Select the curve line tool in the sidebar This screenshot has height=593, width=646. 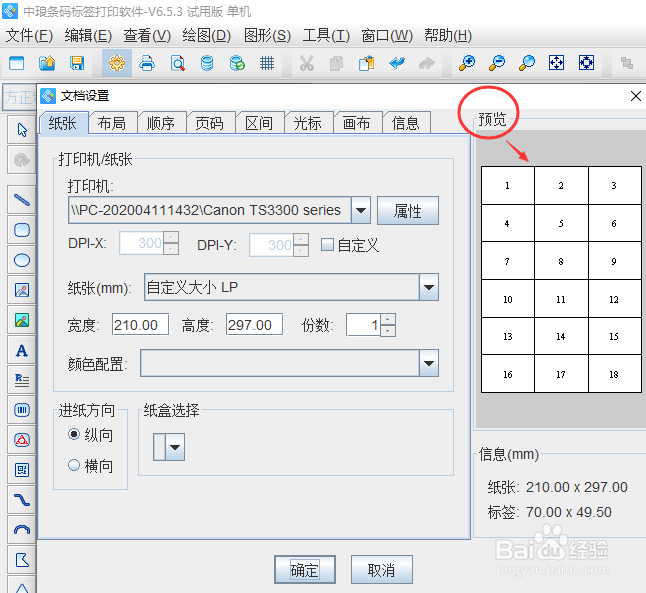pyautogui.click(x=22, y=500)
